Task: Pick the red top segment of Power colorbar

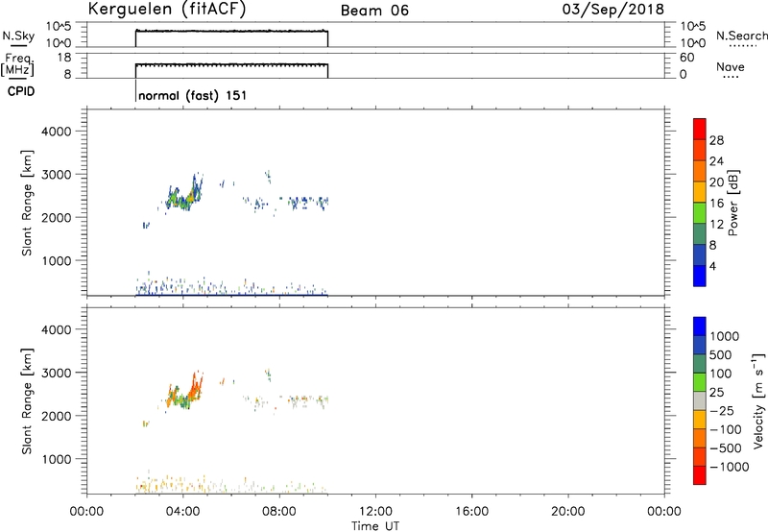Action: [700, 129]
